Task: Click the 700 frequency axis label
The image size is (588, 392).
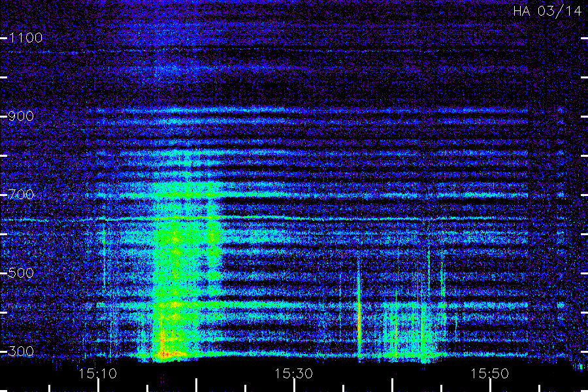Action: [21, 195]
